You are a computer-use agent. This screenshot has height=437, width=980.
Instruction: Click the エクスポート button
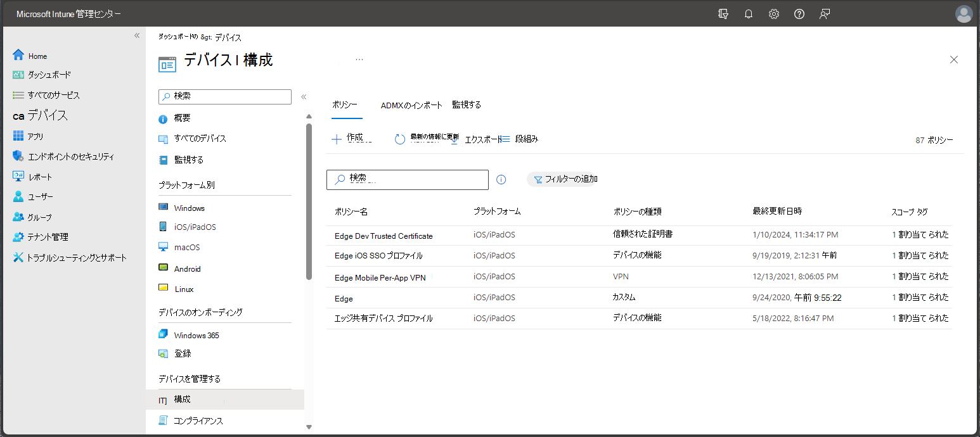pos(477,139)
